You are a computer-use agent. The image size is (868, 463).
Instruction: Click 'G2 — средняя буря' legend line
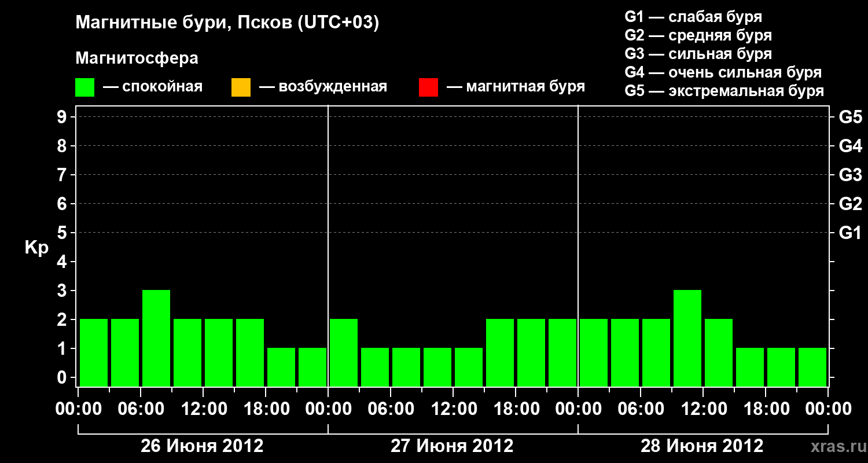click(x=698, y=35)
